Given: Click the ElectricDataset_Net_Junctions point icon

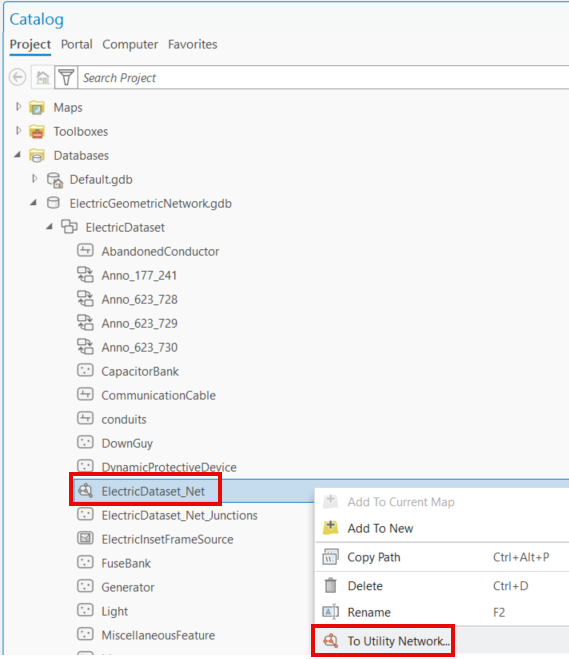Looking at the screenshot, I should 85,514.
